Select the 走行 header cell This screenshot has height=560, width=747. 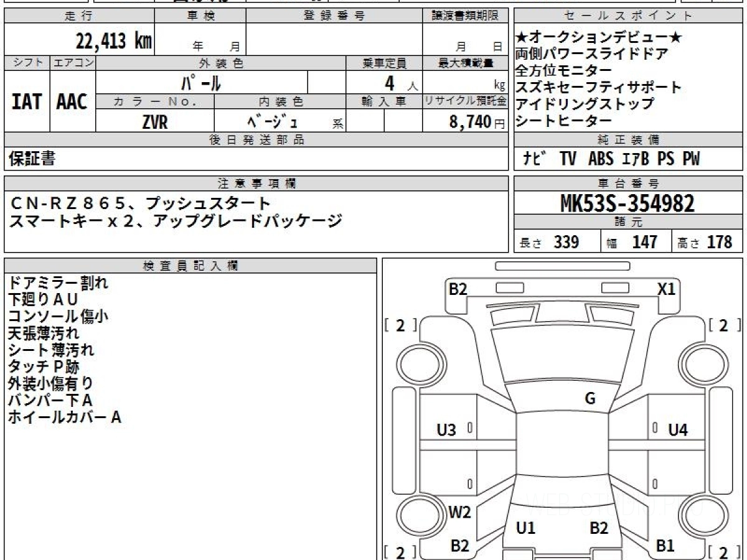pyautogui.click(x=78, y=16)
